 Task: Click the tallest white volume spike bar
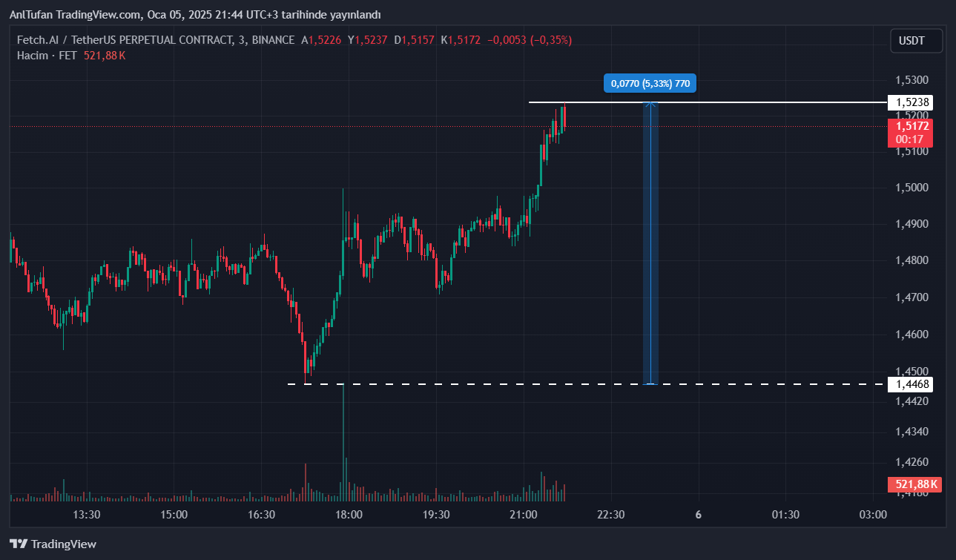click(343, 438)
